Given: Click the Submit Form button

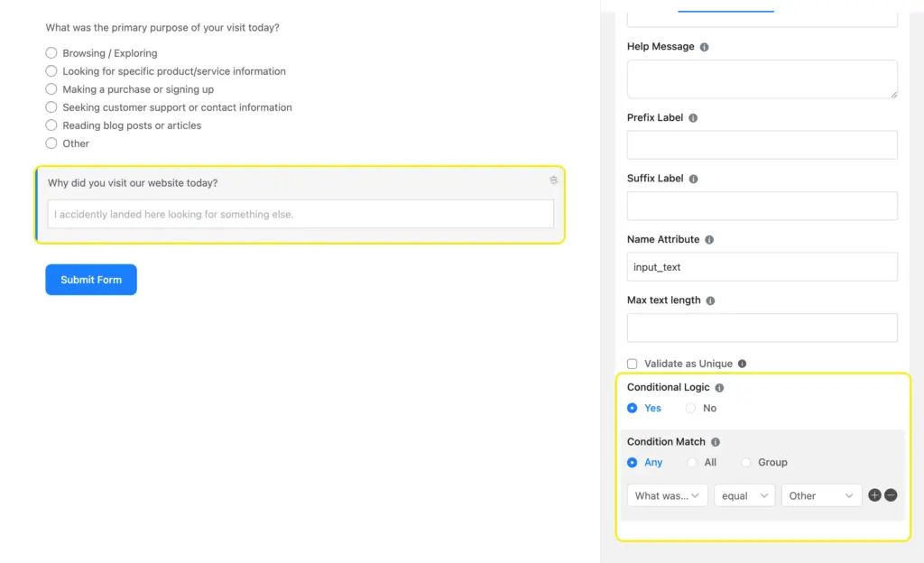Looking at the screenshot, I should [90, 280].
